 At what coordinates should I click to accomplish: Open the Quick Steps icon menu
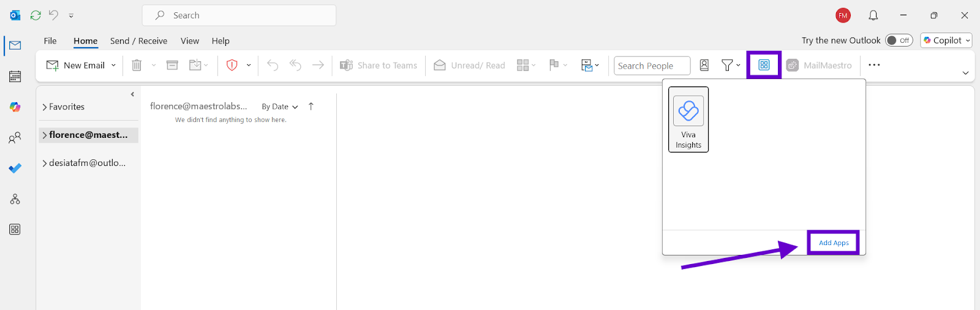tap(590, 65)
